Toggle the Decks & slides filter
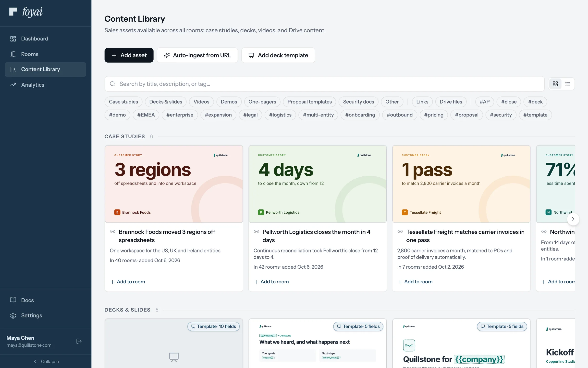The height and width of the screenshot is (368, 588). pos(166,102)
